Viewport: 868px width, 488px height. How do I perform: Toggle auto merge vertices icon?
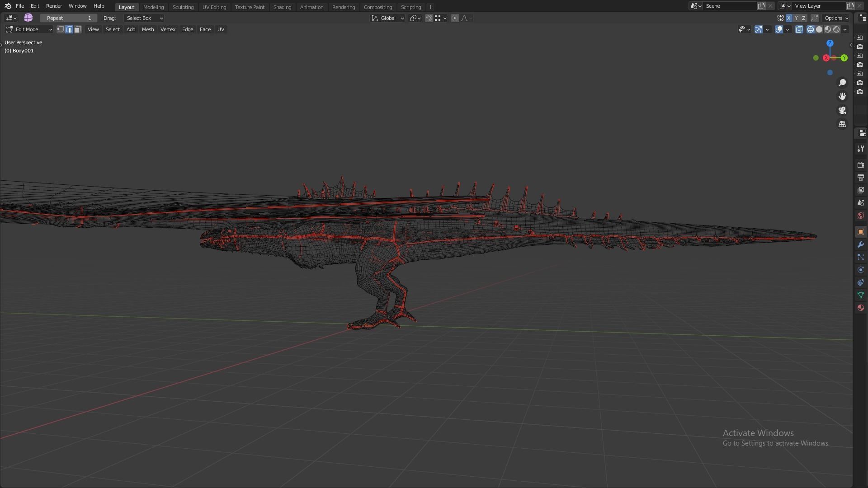(815, 18)
